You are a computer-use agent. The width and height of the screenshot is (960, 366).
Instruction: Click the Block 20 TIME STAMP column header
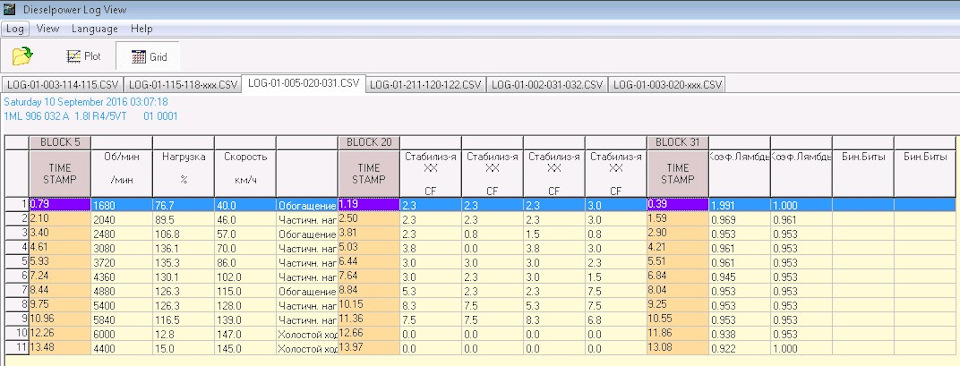369,173
